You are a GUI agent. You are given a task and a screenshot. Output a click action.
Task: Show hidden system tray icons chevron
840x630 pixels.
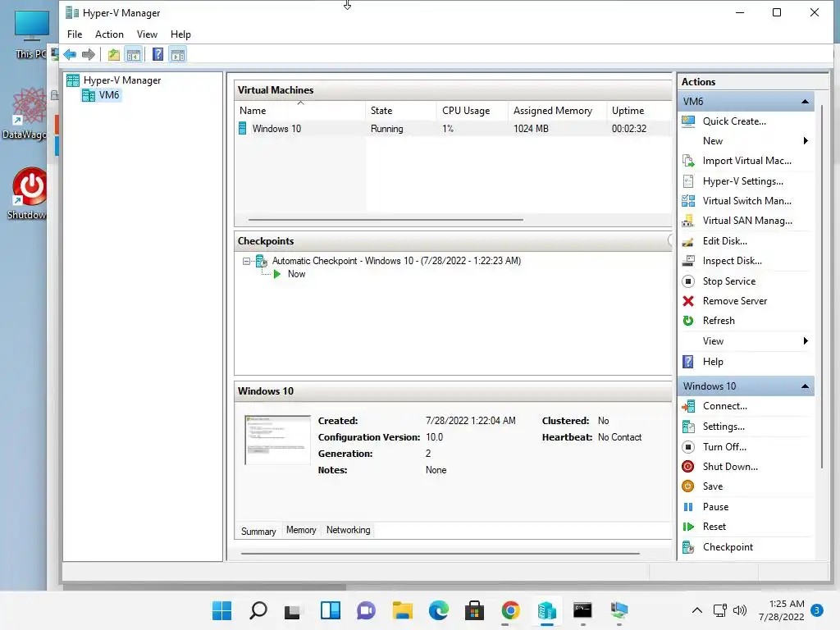[x=697, y=610]
